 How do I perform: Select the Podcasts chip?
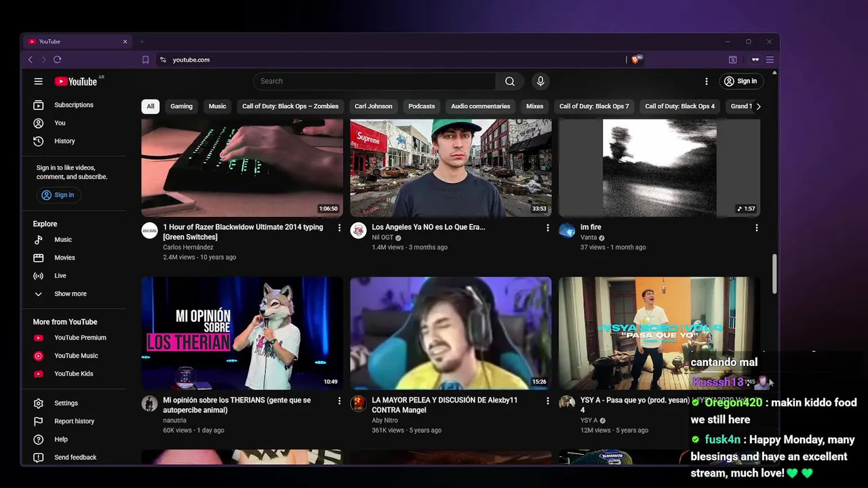coord(422,106)
